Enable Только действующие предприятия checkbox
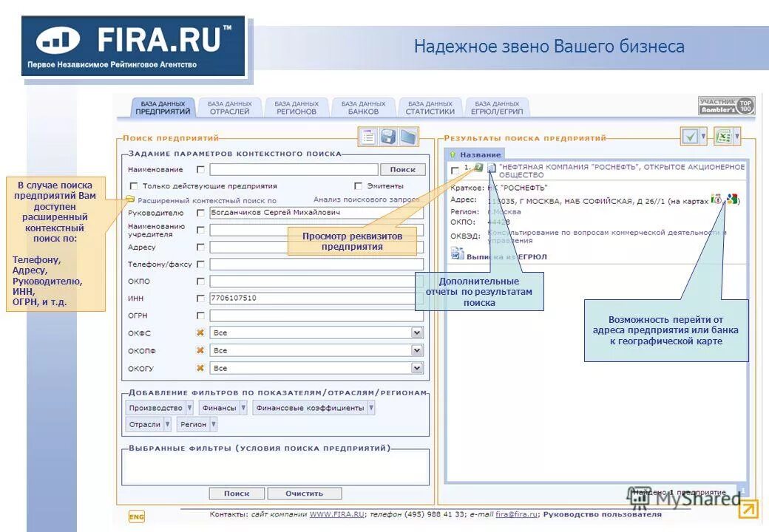This screenshot has width=769, height=532. click(133, 186)
